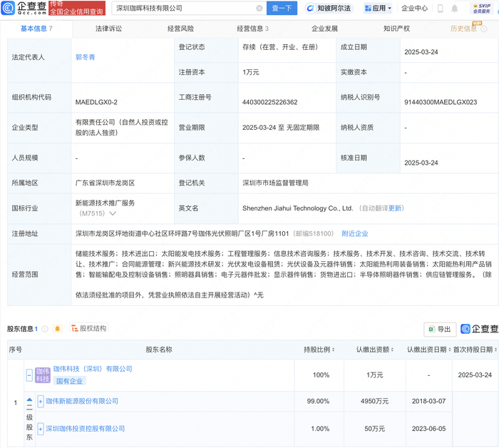
Task: Click the 导出 export button
Action: pos(440,330)
